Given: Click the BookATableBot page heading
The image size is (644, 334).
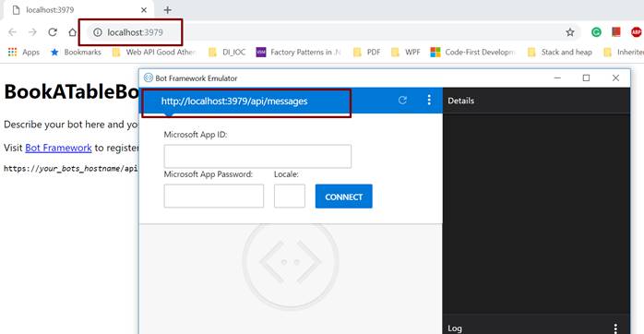Looking at the screenshot, I should [x=71, y=91].
